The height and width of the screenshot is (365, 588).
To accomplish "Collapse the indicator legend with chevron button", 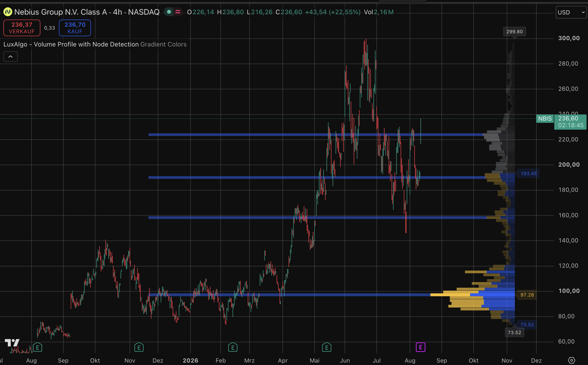I will pyautogui.click(x=11, y=57).
